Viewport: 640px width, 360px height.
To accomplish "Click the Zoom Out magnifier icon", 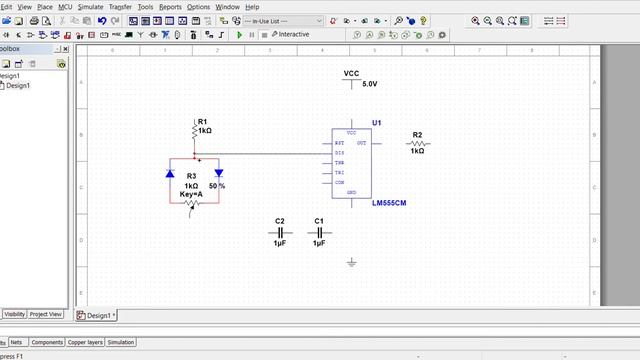I will pos(487,21).
